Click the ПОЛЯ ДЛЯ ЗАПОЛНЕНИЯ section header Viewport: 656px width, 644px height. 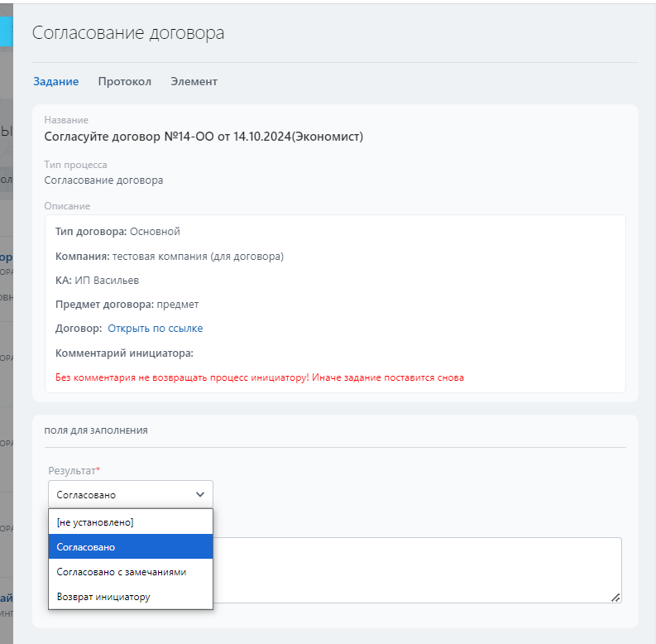tap(96, 430)
